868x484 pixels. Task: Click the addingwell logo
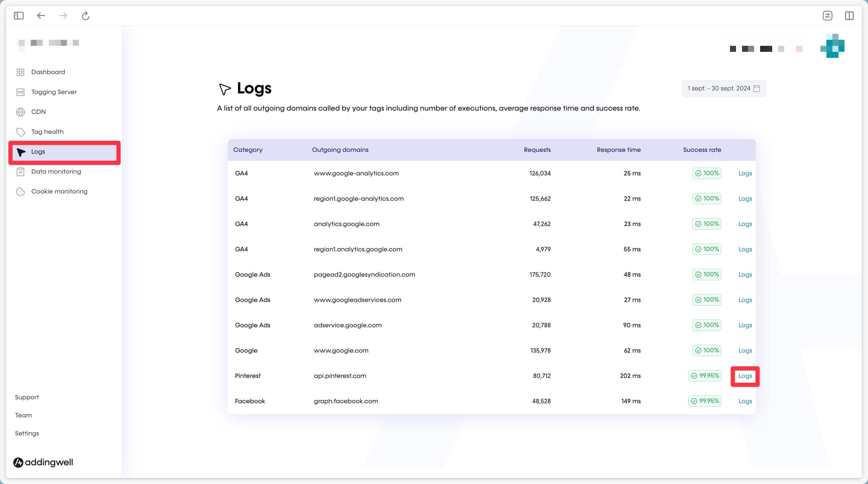click(43, 462)
